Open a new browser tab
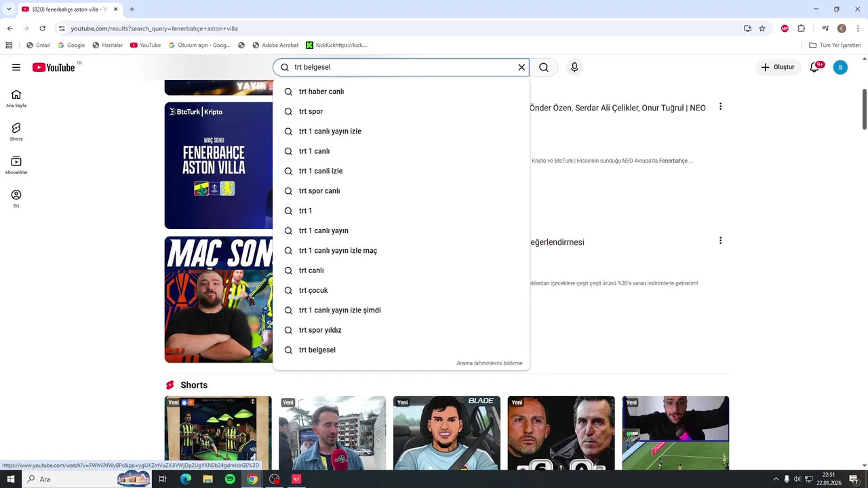Image resolution: width=868 pixels, height=488 pixels. [x=132, y=9]
